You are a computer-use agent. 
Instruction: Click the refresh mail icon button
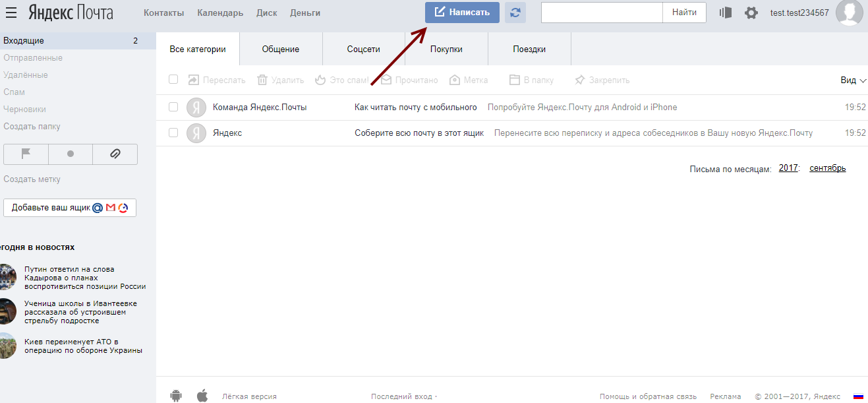515,13
